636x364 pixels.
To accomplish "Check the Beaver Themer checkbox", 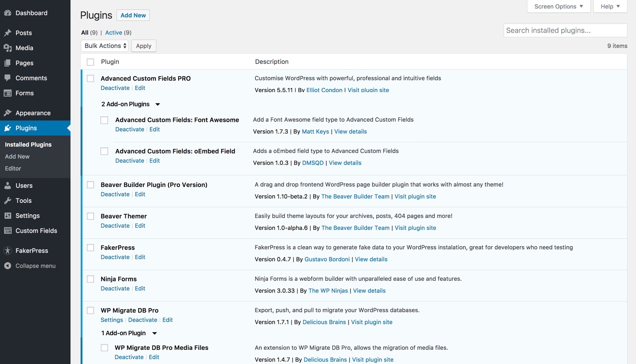I will (x=90, y=216).
